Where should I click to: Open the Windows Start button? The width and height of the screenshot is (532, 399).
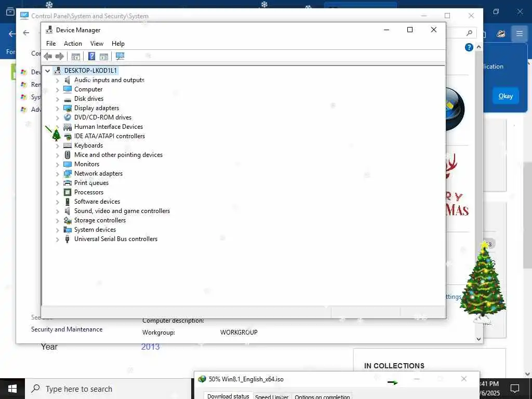pyautogui.click(x=12, y=389)
